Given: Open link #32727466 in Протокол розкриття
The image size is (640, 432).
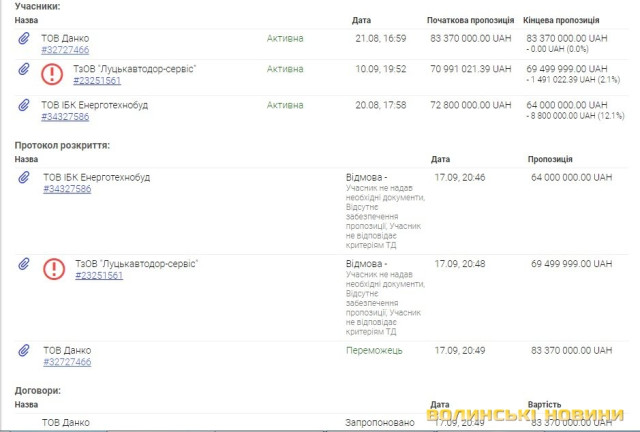Looking at the screenshot, I should click(67, 362).
